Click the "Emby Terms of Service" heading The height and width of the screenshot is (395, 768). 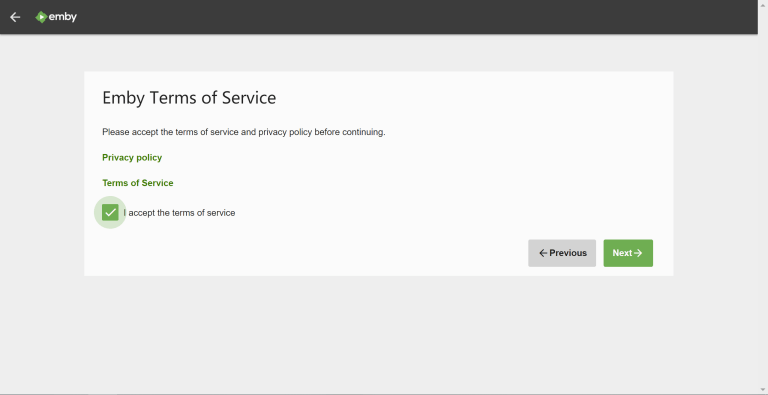coord(189,98)
